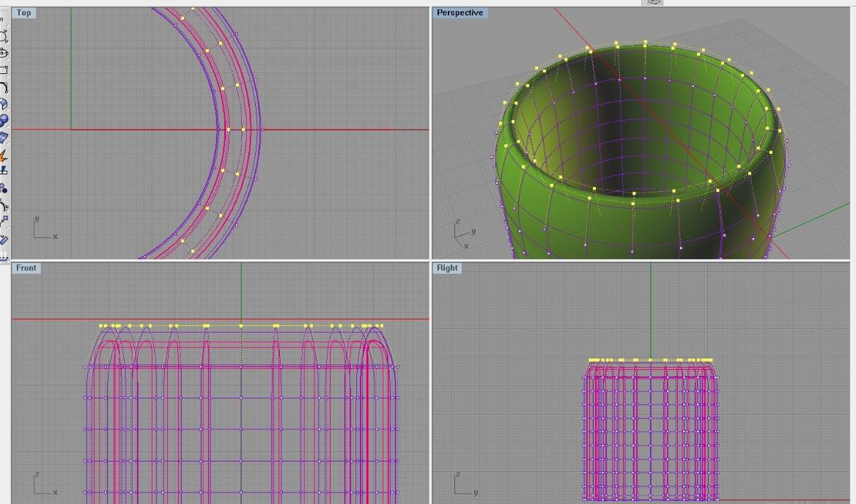Select the Solid sphere tool
Screen dimensions: 856x504
point(4,120)
